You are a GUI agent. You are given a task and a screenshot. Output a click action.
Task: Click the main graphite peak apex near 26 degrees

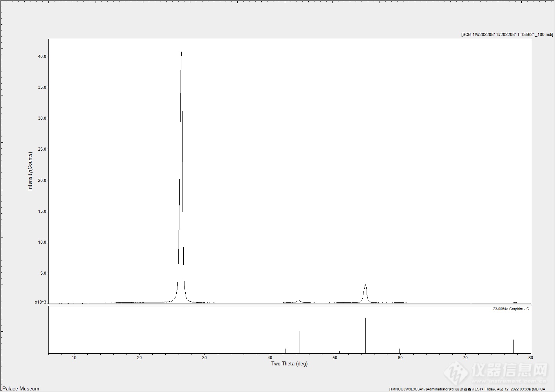point(181,53)
